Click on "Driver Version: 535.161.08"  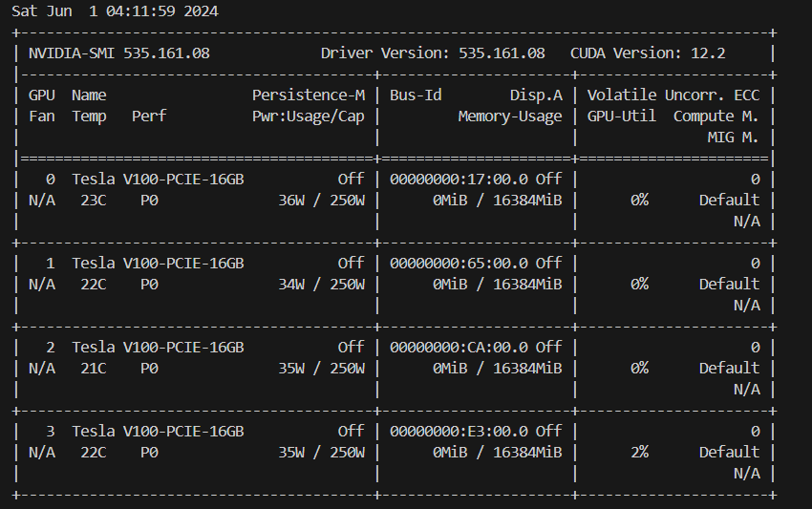coord(433,53)
